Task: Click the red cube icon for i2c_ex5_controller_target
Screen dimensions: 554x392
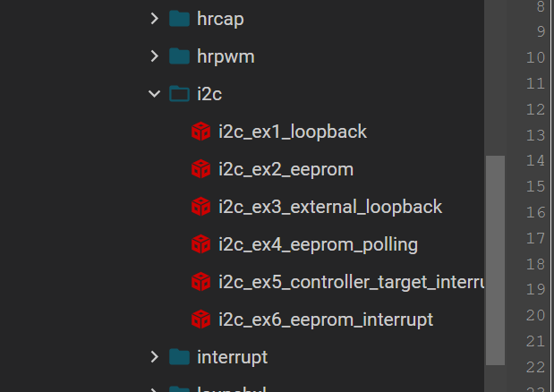Action: [x=200, y=282]
